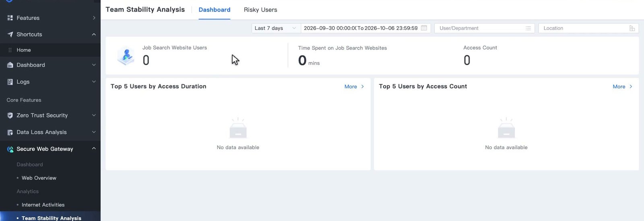Click the Features grid icon
Screen dimensions: 644x221
click(10, 18)
